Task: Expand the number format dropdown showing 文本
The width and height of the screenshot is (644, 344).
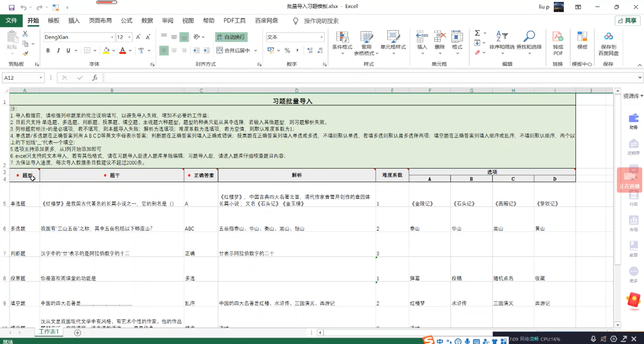Action: coord(321,37)
